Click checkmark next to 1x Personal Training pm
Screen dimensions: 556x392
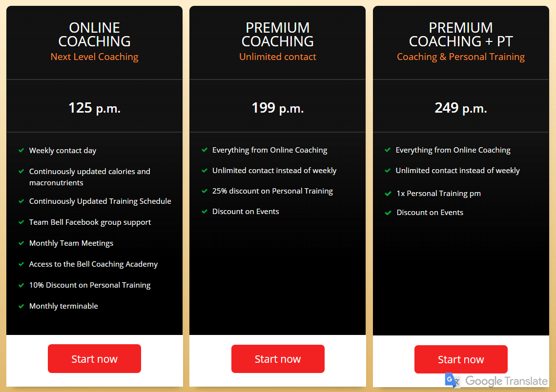[388, 193]
